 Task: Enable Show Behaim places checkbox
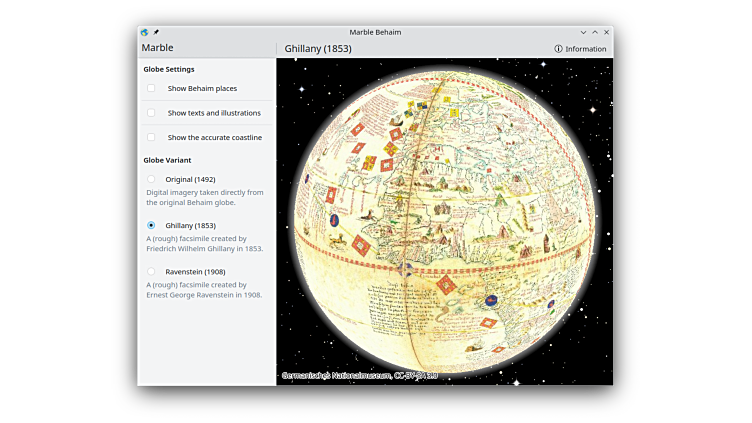tap(151, 88)
